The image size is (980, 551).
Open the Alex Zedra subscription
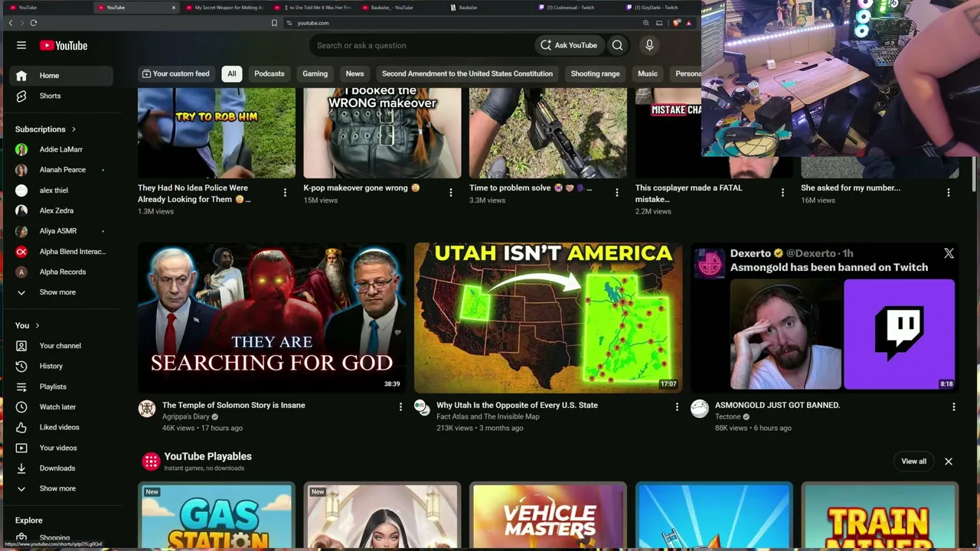point(61,210)
